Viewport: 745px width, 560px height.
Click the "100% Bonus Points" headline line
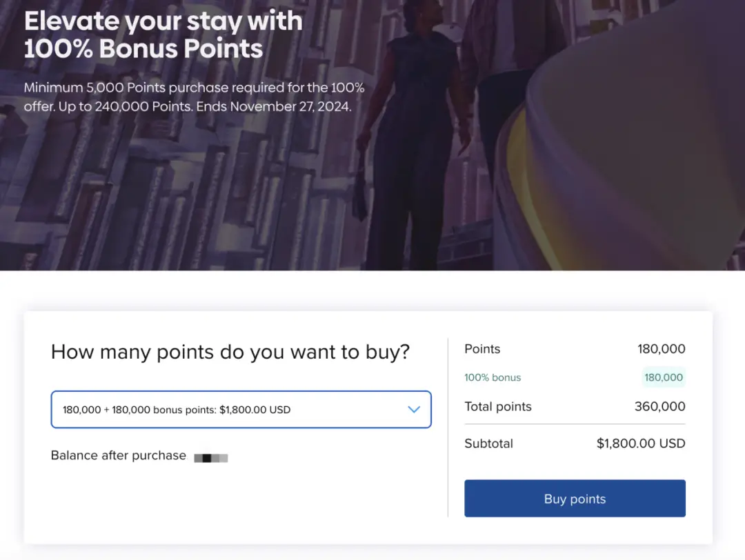pyautogui.click(x=143, y=49)
